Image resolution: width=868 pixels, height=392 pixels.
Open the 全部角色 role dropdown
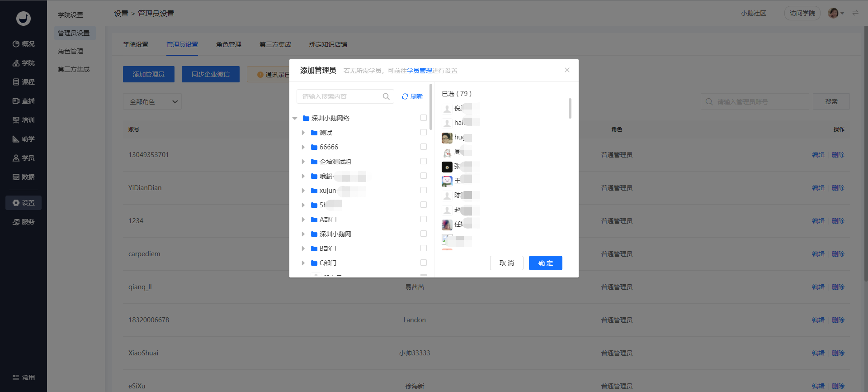152,102
